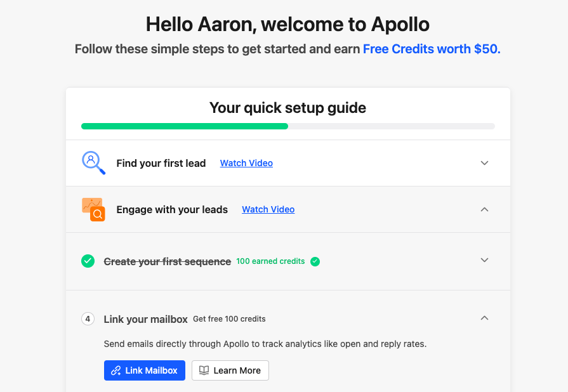Click the small green earned credits check
The height and width of the screenshot is (392, 568).
click(x=315, y=261)
